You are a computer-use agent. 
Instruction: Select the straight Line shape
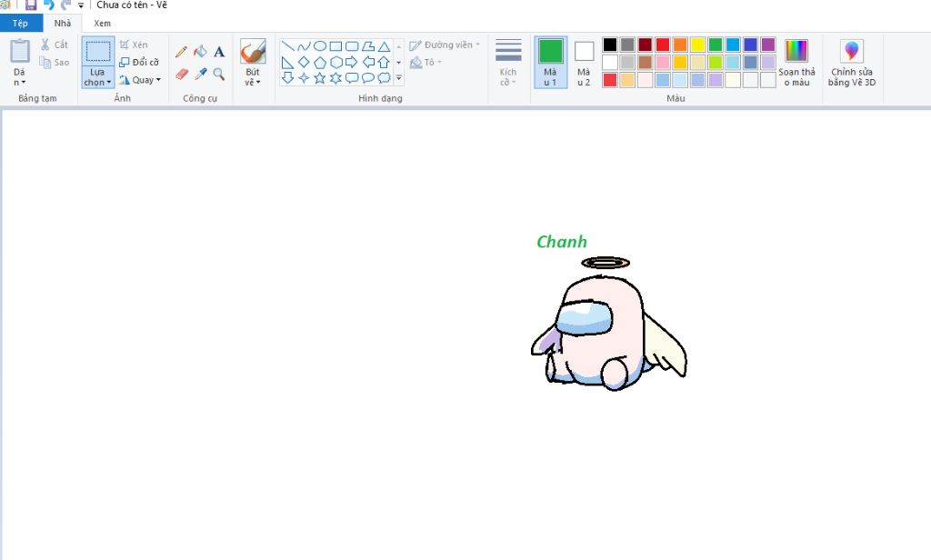pos(288,46)
